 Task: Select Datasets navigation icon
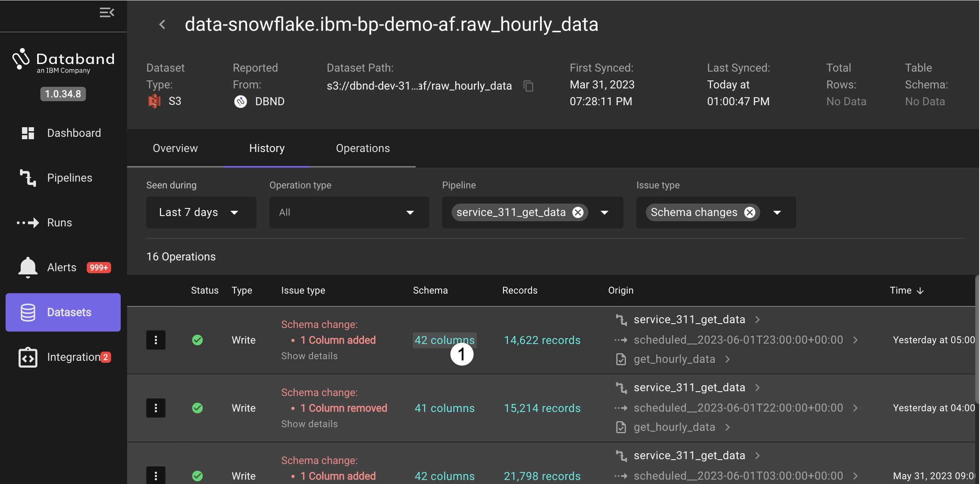[26, 313]
